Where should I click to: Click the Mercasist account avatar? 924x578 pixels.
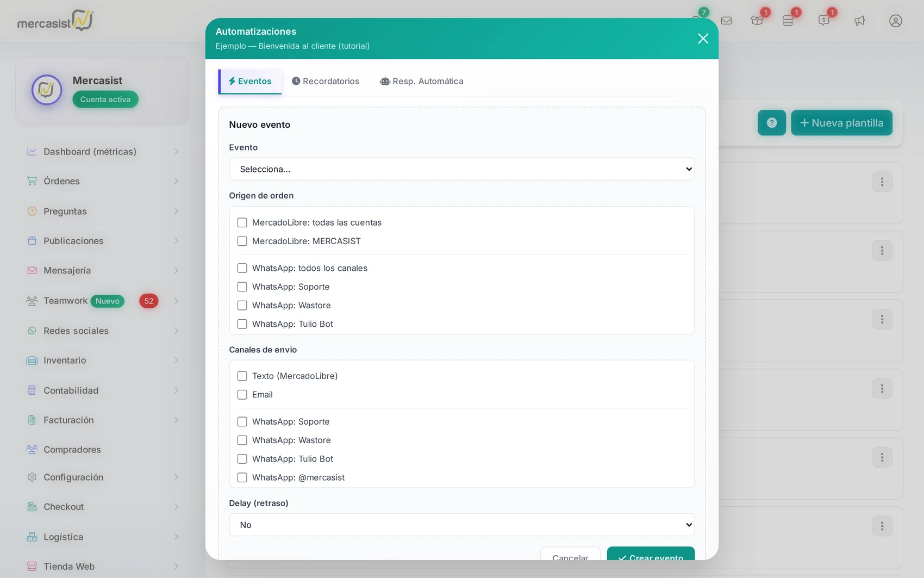47,90
